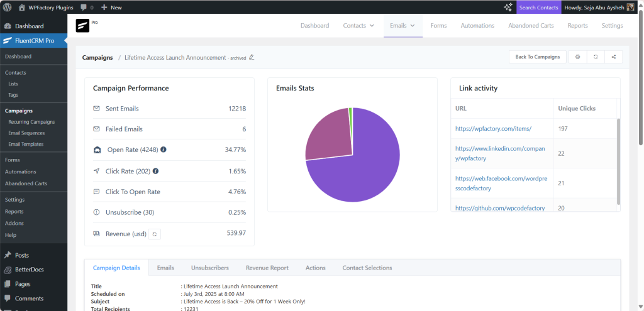Click the share campaign icon button
Screen dimensions: 644x311
tap(614, 57)
